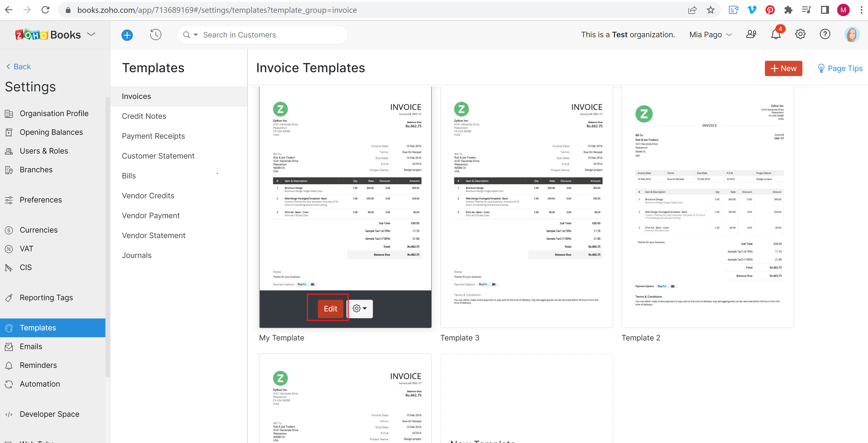The height and width of the screenshot is (443, 868).
Task: Open the Pinterest extension icon
Action: point(770,10)
